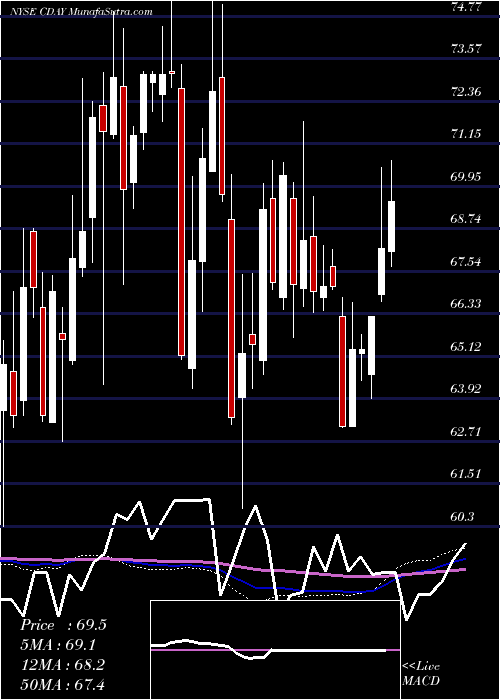
Task: Click the 74.77 price axis label
Action: pos(466,7)
